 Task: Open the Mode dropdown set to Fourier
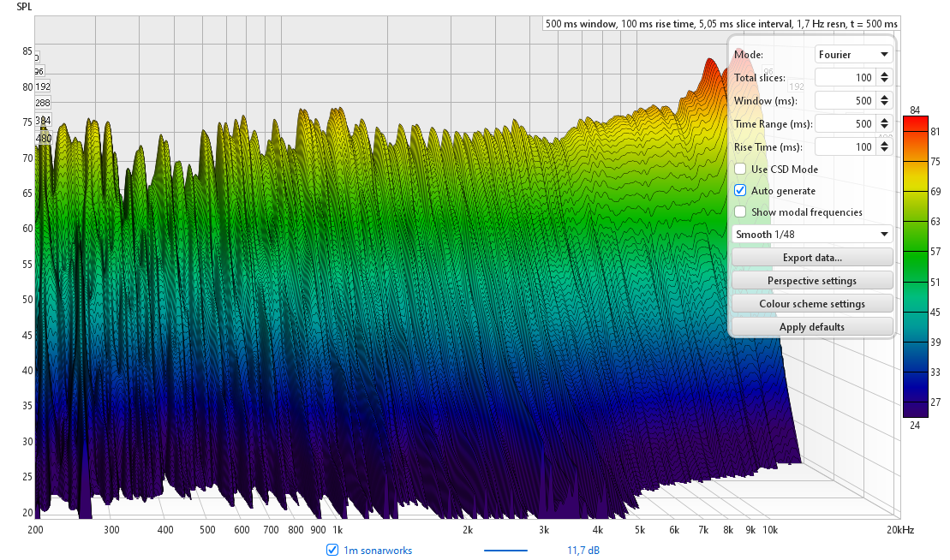click(853, 55)
